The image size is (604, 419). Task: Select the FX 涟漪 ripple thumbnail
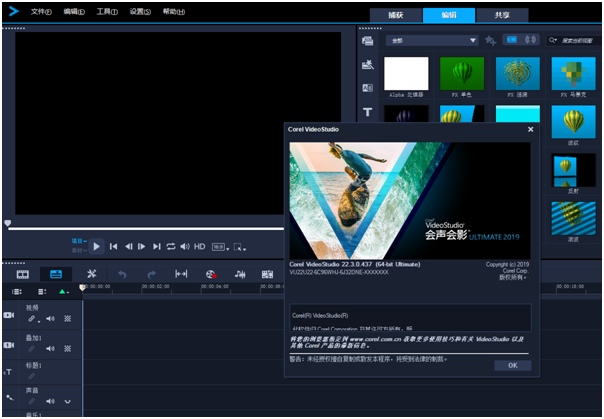518,74
